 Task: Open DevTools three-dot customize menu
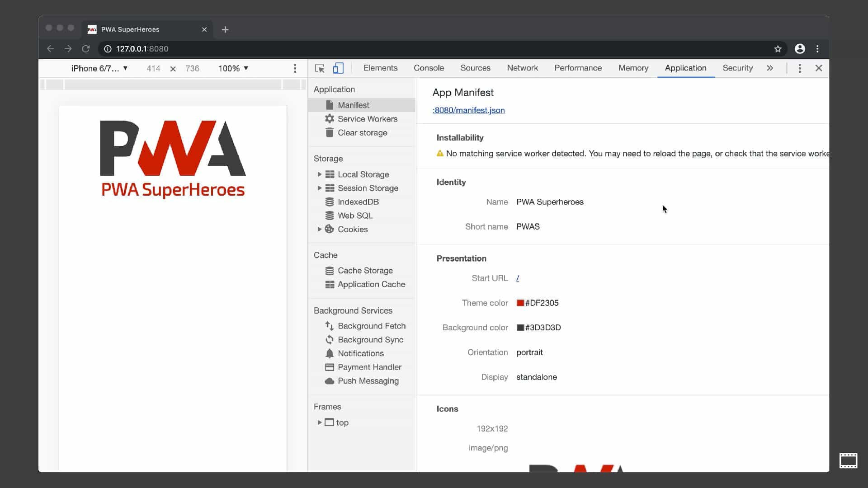click(800, 68)
